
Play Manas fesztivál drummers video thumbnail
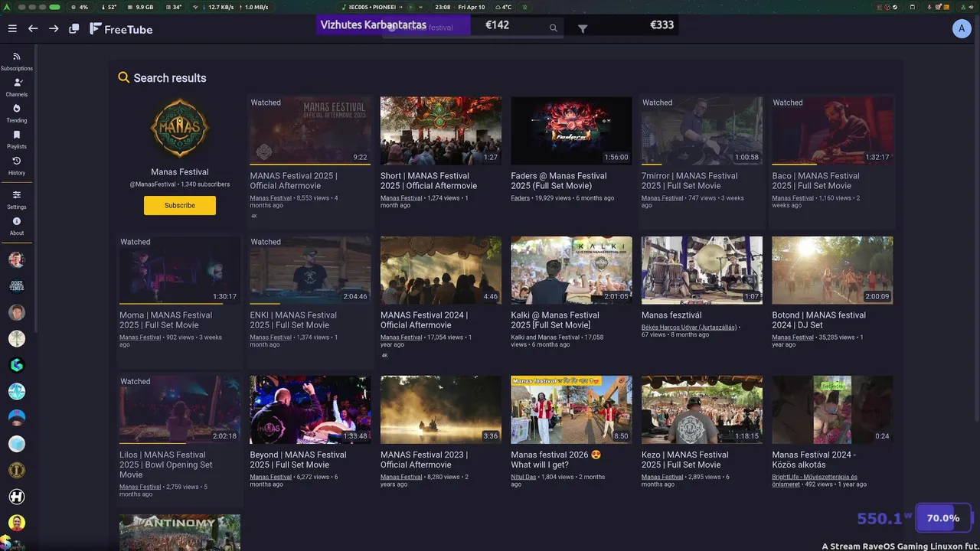[x=702, y=270]
